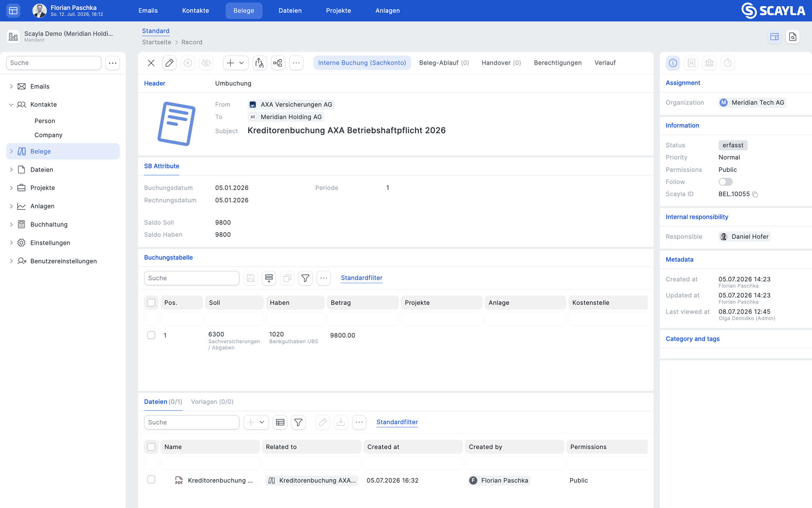Collapse the Kontakte tree node chevron

pyautogui.click(x=11, y=105)
